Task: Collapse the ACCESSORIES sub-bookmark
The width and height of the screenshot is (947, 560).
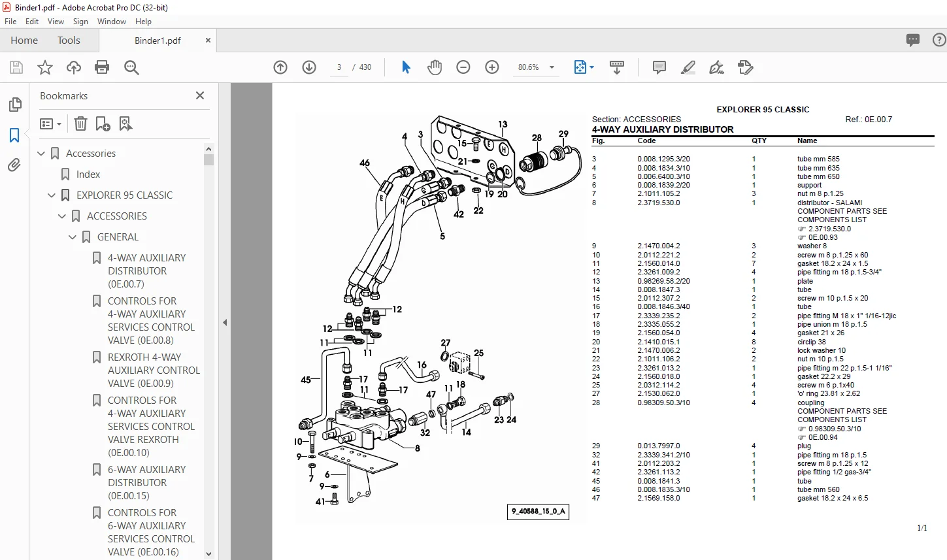Action: click(x=62, y=216)
